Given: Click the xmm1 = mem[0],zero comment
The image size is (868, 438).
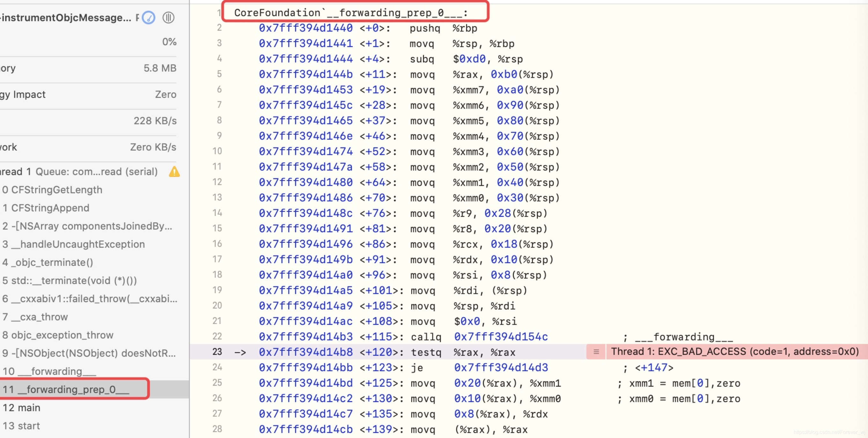Looking at the screenshot, I should (x=679, y=383).
